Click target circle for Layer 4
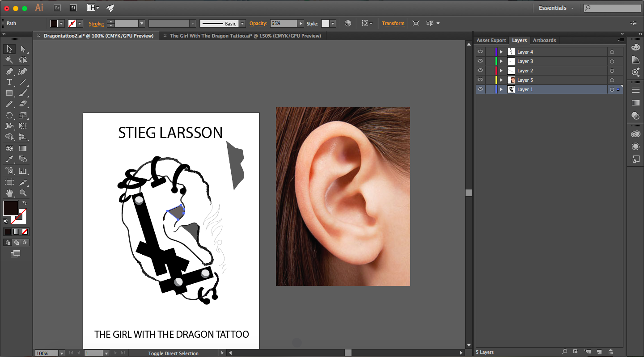Viewport: 644px width, 357px height. click(x=612, y=52)
